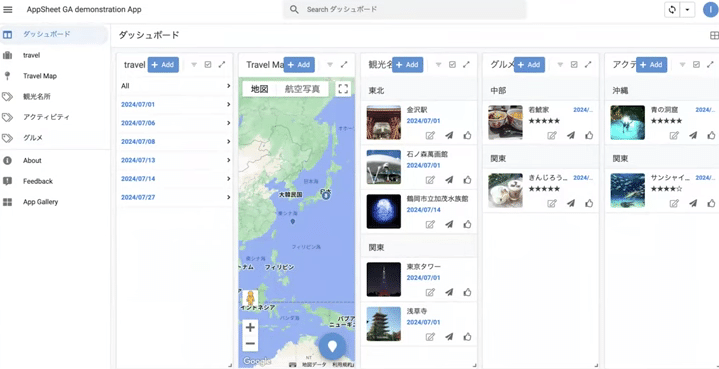
Task: Toggle multi-select checkbox in グルメ panel
Action: click(574, 65)
